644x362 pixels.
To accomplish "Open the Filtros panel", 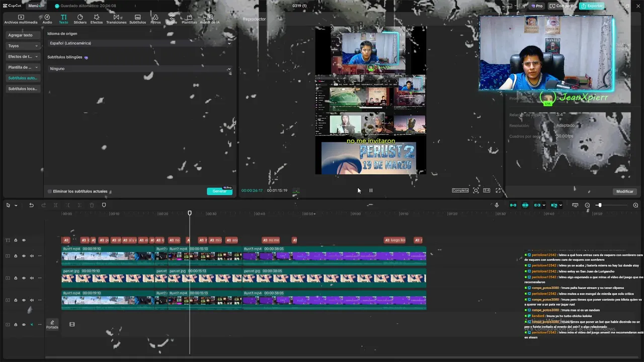I will pyautogui.click(x=155, y=19).
